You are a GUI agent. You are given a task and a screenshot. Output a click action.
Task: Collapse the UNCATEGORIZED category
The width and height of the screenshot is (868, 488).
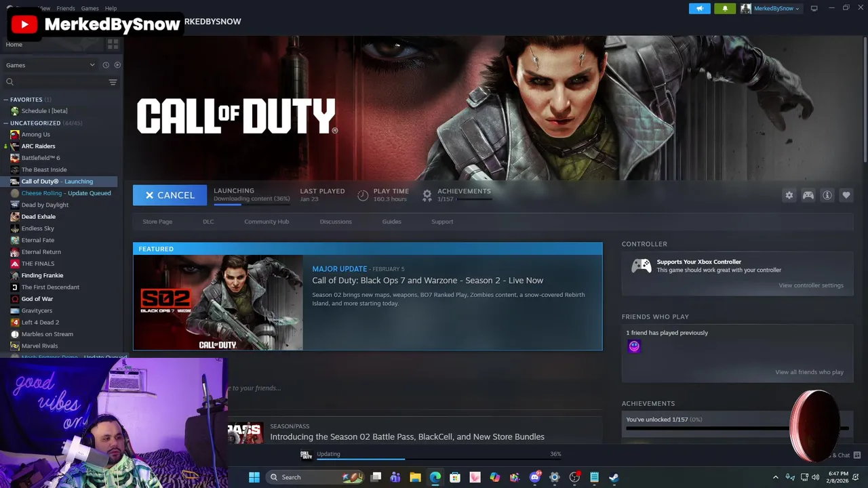(x=5, y=123)
